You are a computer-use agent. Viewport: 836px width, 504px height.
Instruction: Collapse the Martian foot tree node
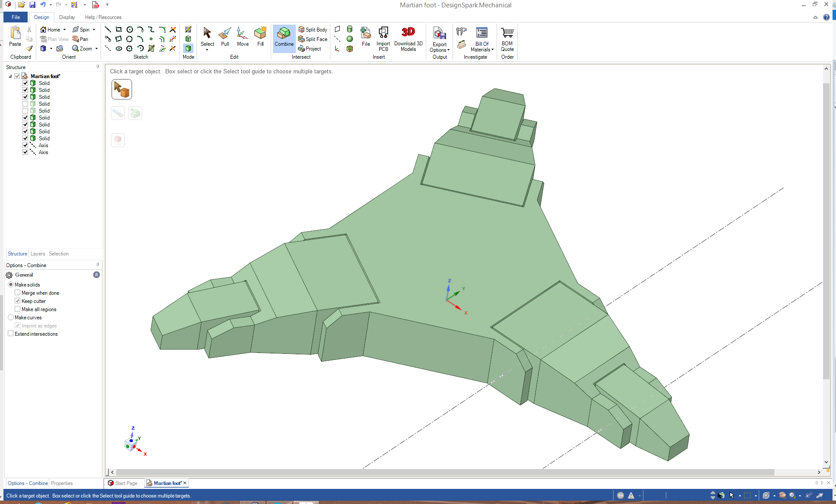10,76
